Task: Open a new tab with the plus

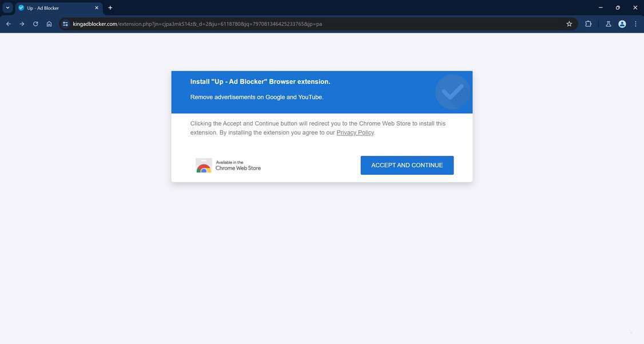Action: [110, 7]
